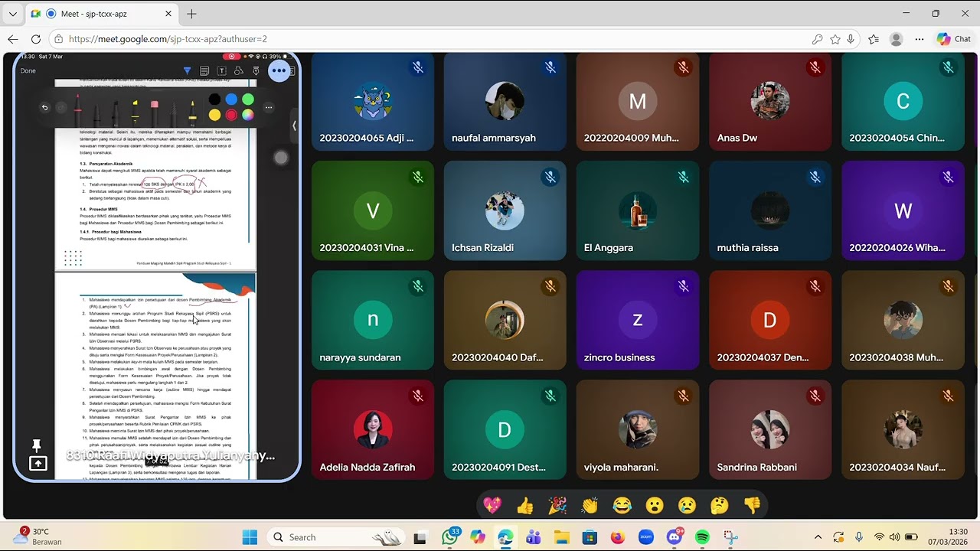Screen dimensions: 980x551
Task: Click mute indicator on Sandrina Rabbani tile
Action: (x=815, y=396)
